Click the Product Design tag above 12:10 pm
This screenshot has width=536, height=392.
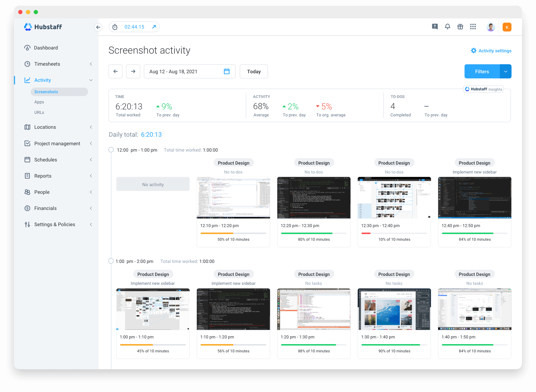(233, 163)
